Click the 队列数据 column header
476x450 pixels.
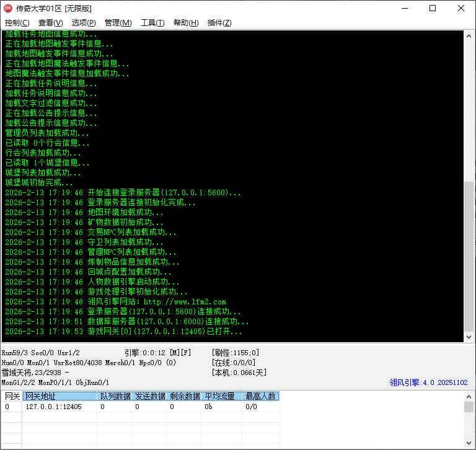[115, 396]
